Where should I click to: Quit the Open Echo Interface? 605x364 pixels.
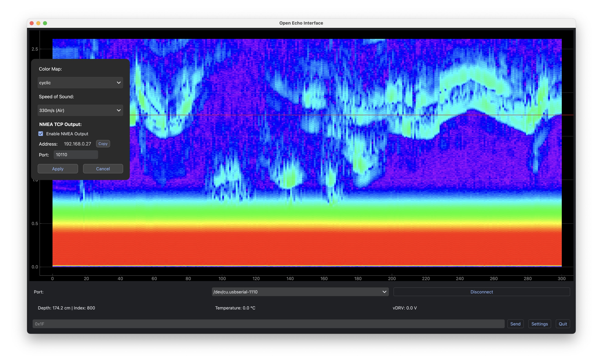click(563, 324)
